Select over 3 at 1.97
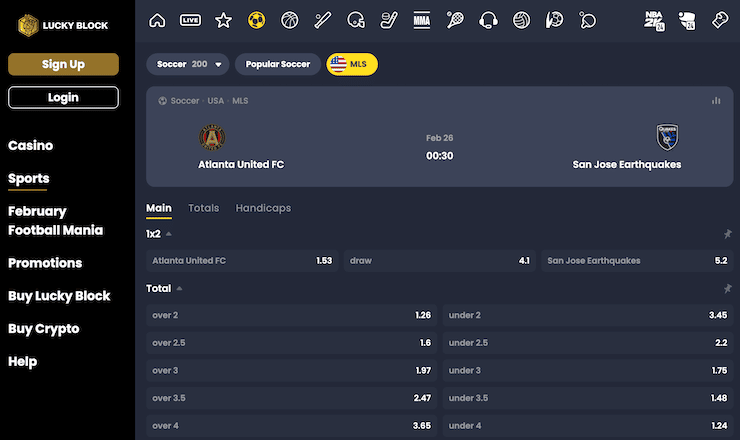The image size is (740, 440). [x=292, y=371]
